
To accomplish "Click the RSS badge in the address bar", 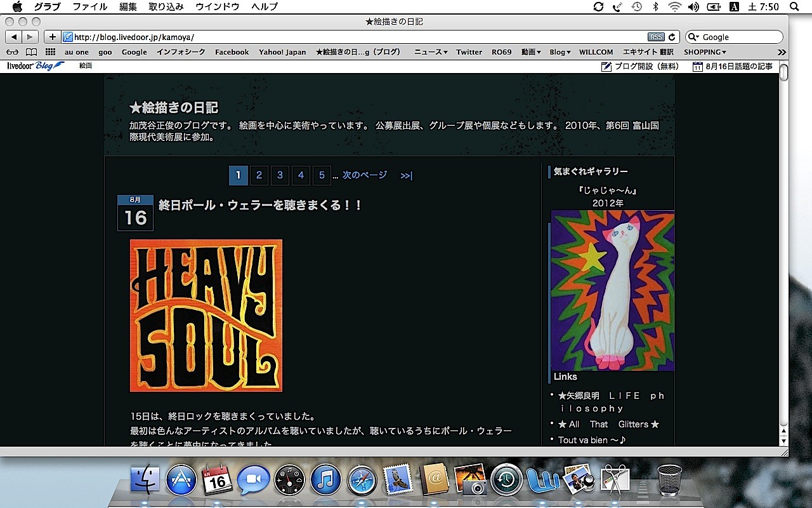I will [x=656, y=37].
